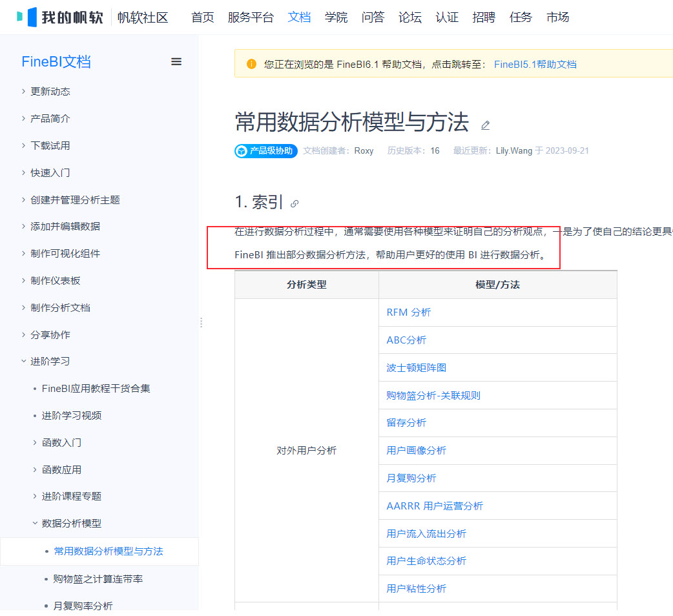Screen dimensions: 673x616
Task: Open 任务 in top navigation
Action: [521, 17]
